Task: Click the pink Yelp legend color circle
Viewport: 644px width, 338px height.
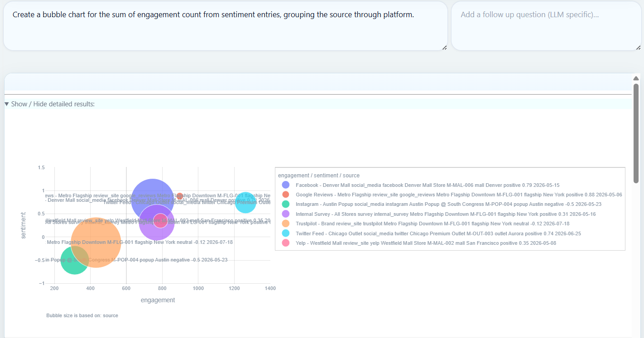Action: (286, 243)
